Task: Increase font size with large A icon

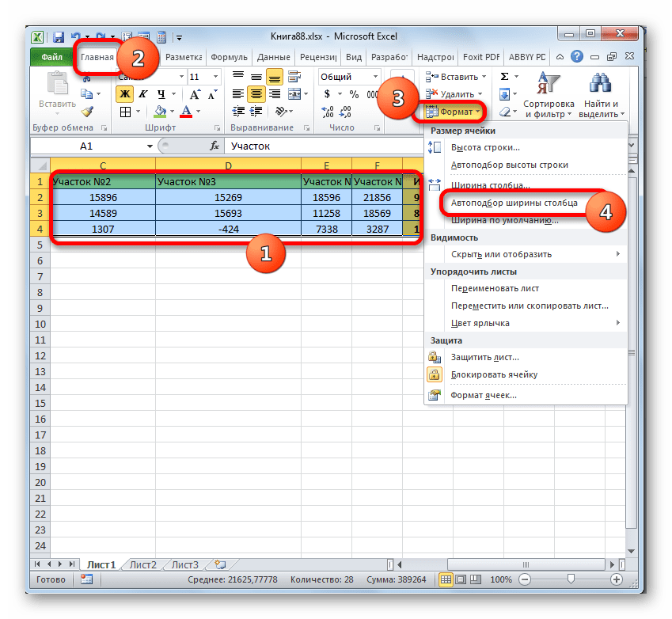Action: tap(195, 94)
